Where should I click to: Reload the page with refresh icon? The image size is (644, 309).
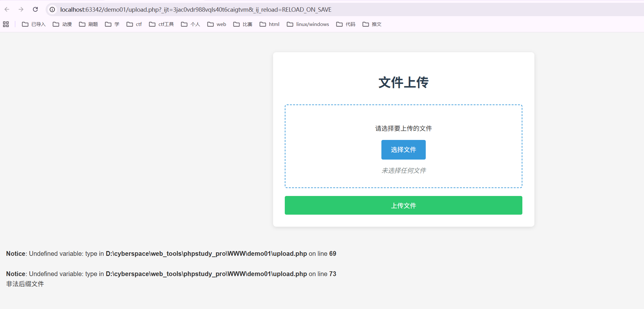pyautogui.click(x=35, y=9)
